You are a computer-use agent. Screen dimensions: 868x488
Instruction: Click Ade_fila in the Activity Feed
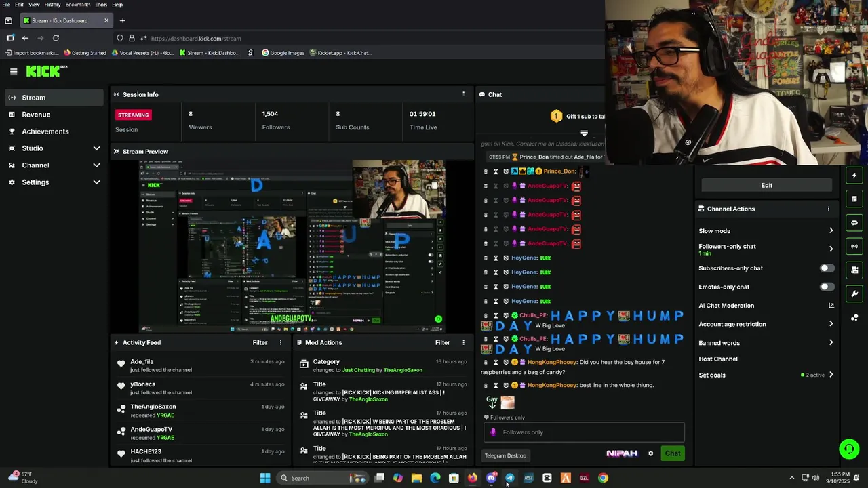[x=142, y=362]
